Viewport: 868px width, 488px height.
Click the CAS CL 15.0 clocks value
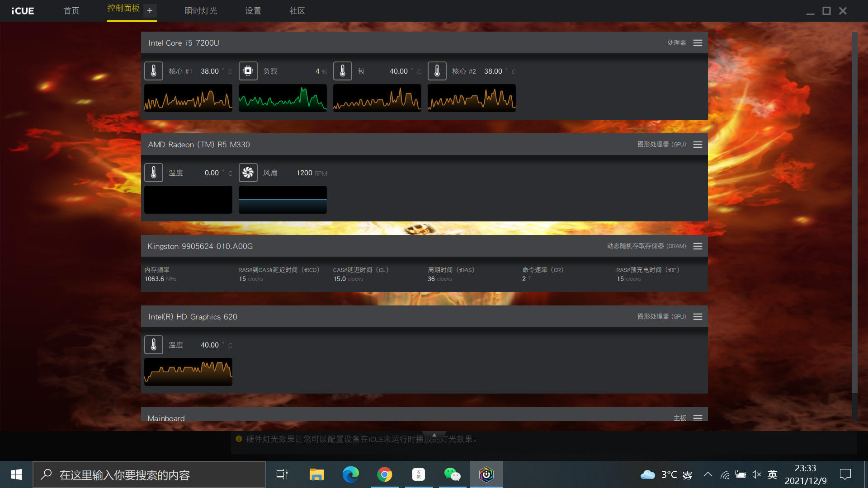point(348,279)
